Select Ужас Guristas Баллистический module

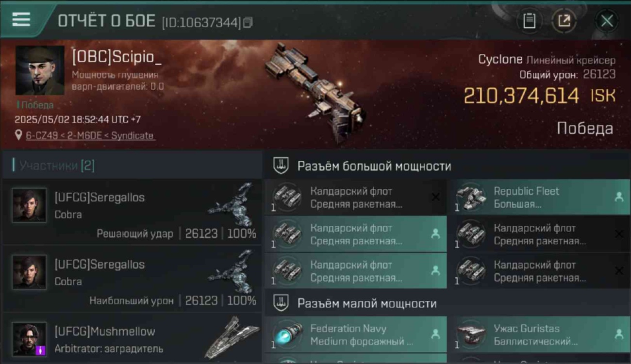pyautogui.click(x=539, y=335)
